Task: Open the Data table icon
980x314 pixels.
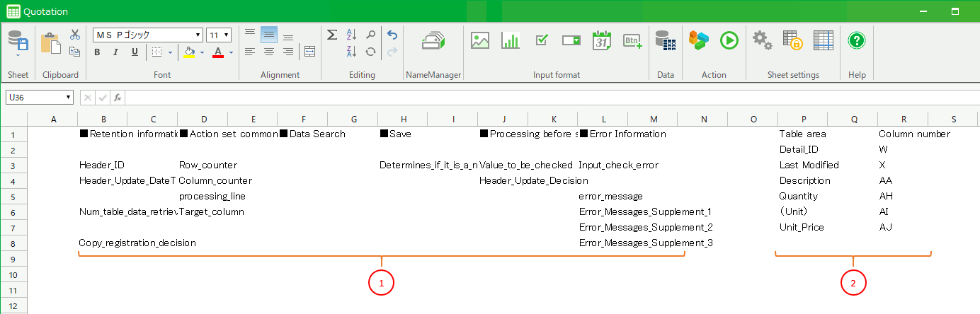Action: 665,41
